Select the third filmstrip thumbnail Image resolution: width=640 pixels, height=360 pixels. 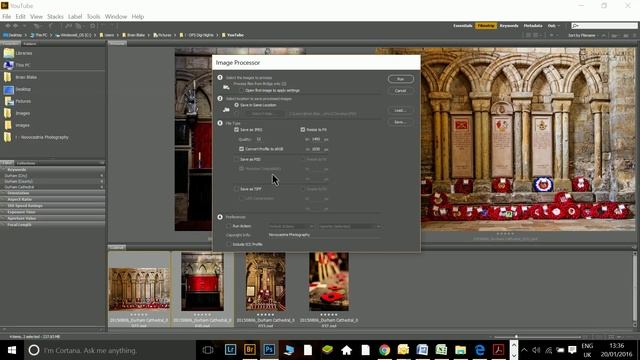[x=266, y=282]
